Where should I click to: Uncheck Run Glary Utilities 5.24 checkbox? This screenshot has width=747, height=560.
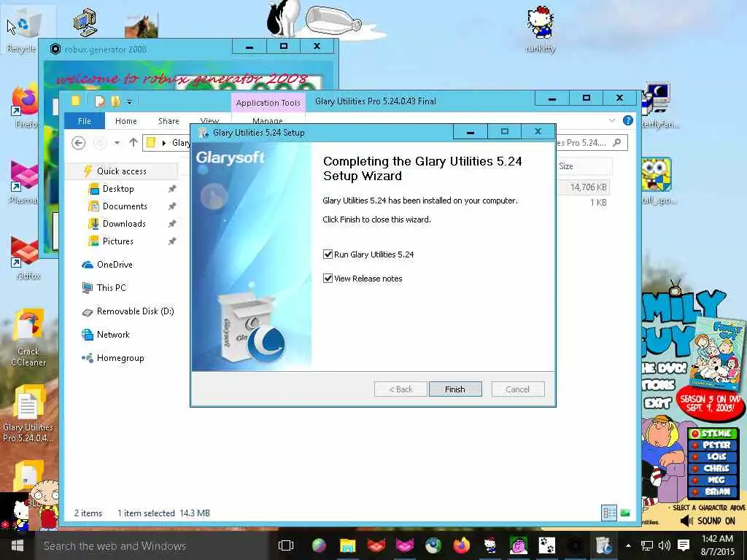point(328,254)
